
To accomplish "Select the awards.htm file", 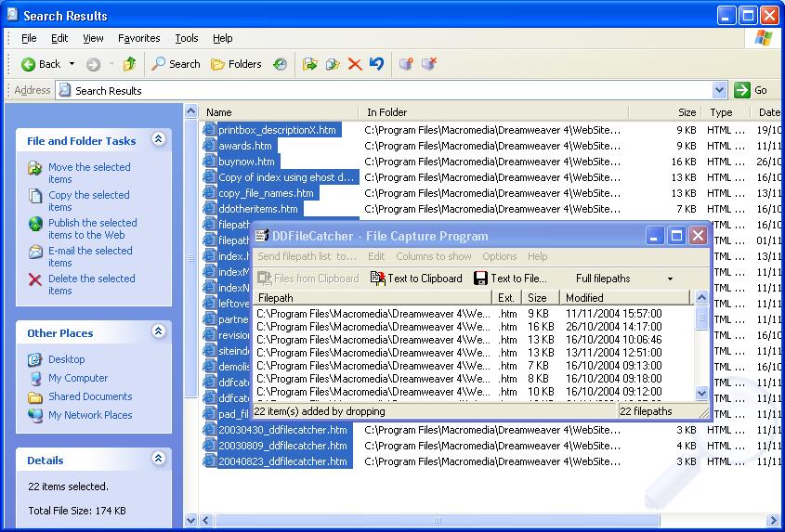I will tap(245, 146).
